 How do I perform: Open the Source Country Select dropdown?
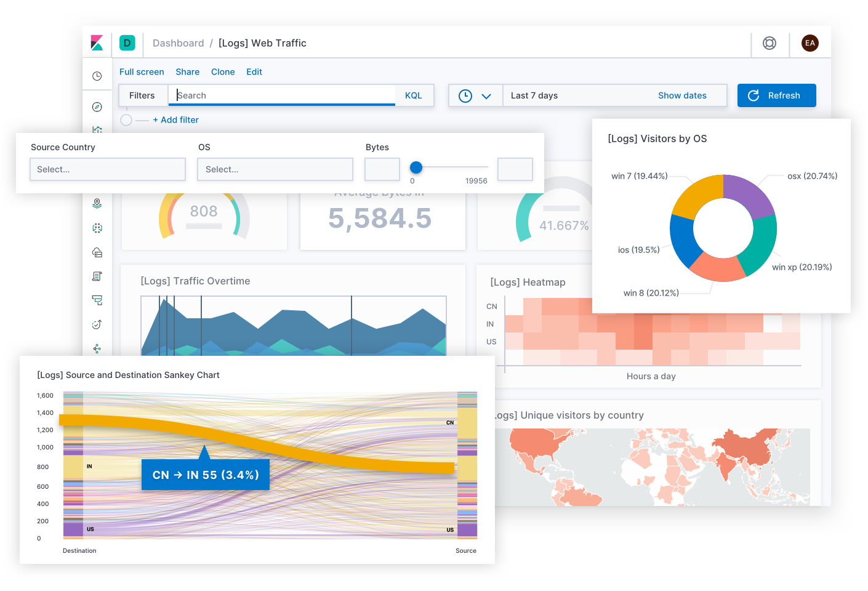pyautogui.click(x=108, y=169)
